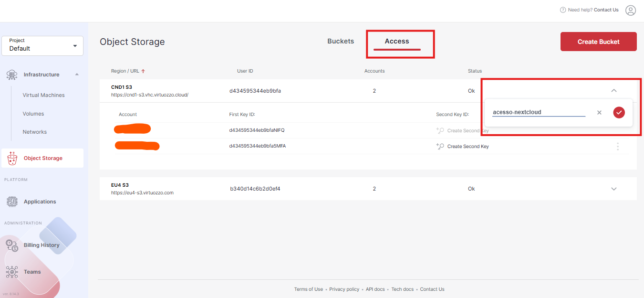Go to Object Storage section

pyautogui.click(x=42, y=158)
